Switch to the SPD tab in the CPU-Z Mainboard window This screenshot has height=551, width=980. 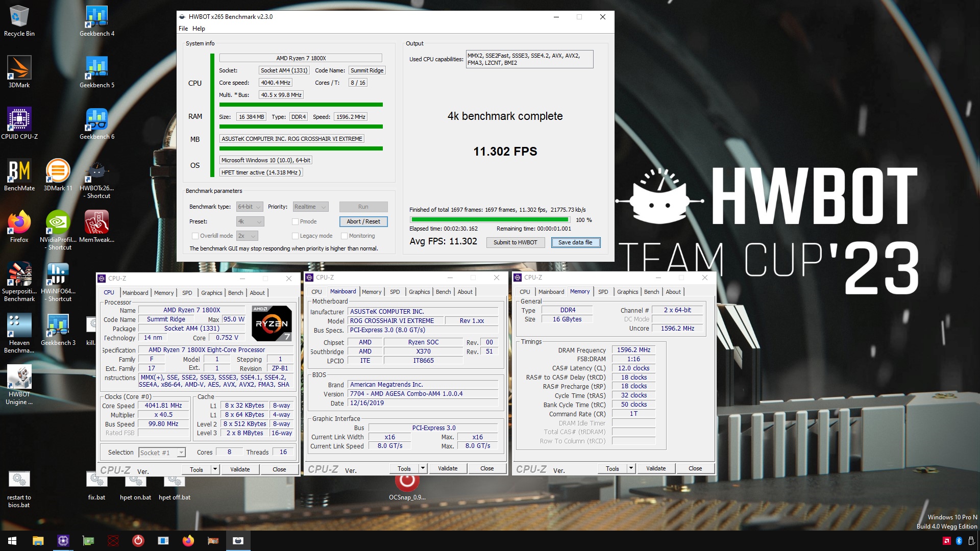395,292
